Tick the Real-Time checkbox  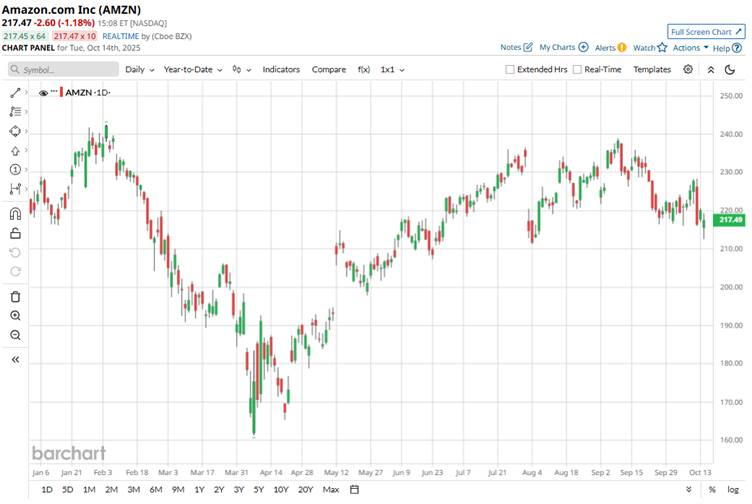pos(577,70)
